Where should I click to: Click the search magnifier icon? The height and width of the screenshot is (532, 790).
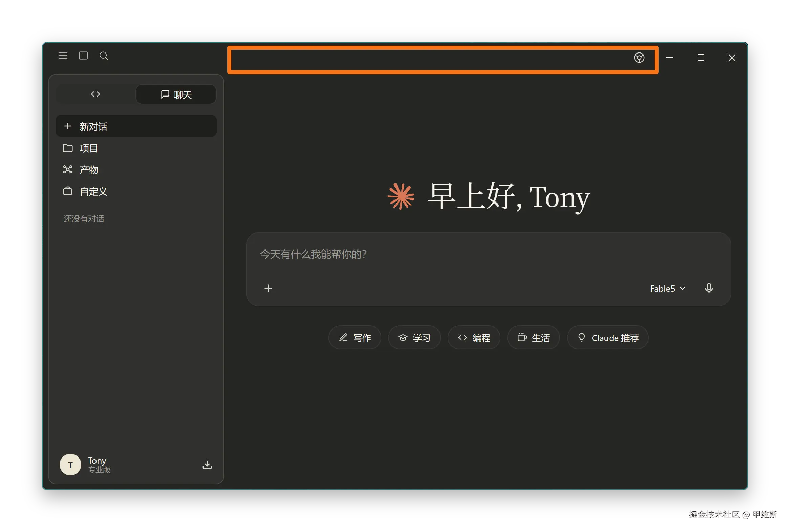coord(104,56)
